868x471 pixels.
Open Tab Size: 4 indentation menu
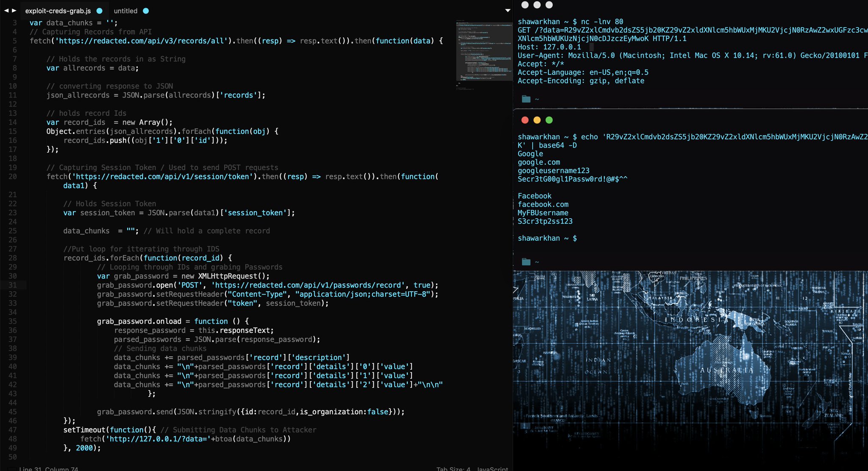[453, 469]
